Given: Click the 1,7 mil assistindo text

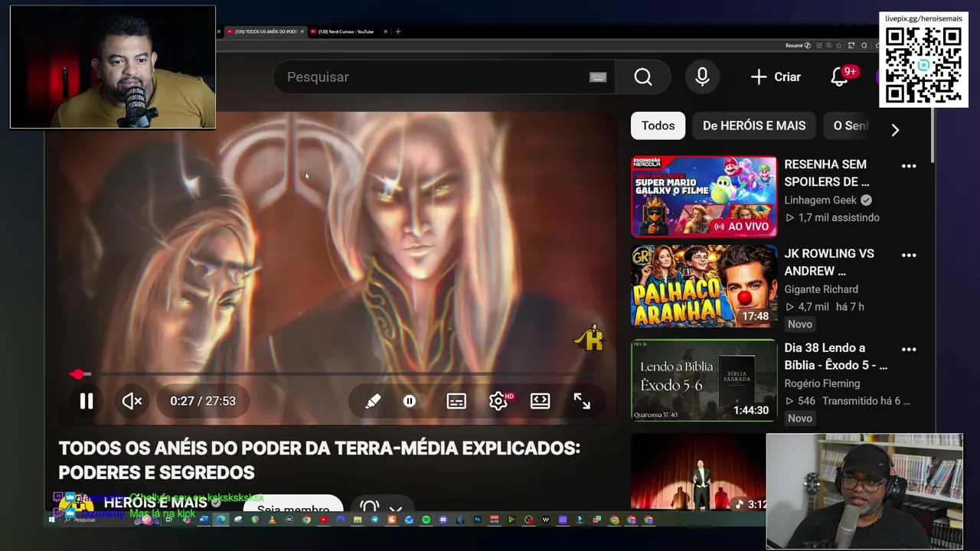Looking at the screenshot, I should [x=838, y=217].
